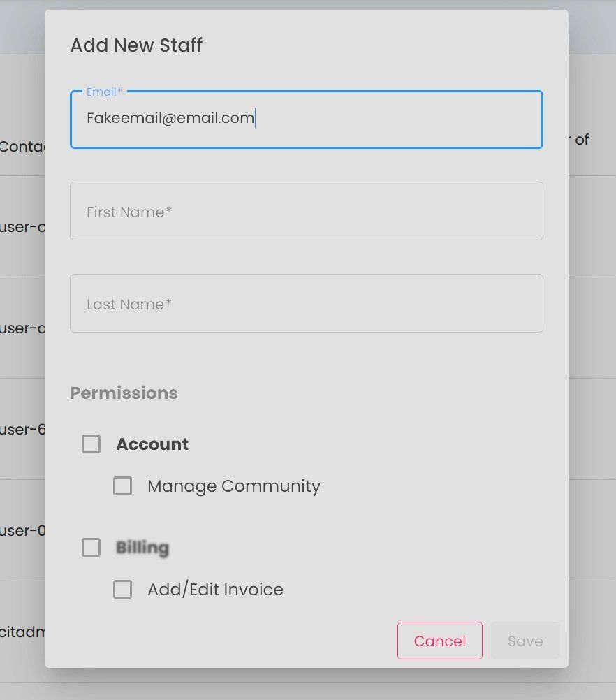The image size is (616, 700).
Task: Select the Last Name text field
Action: (306, 303)
